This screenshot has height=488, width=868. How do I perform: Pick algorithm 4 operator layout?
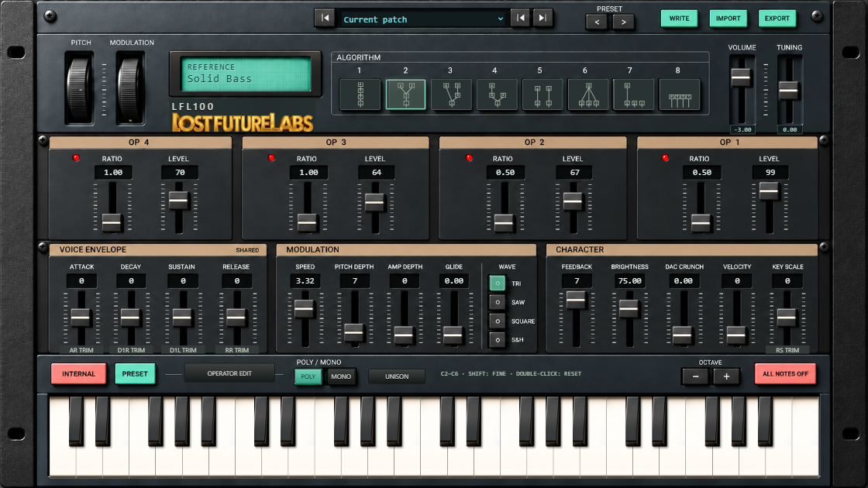tap(497, 94)
